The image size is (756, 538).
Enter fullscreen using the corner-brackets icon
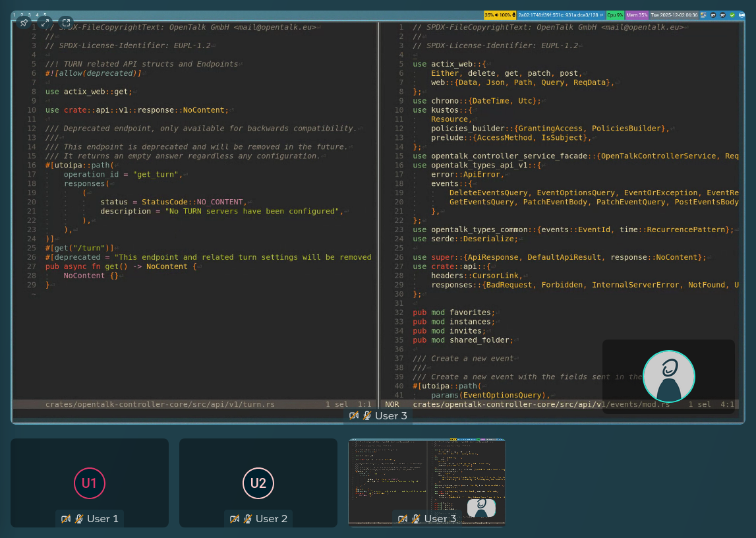[x=66, y=22]
